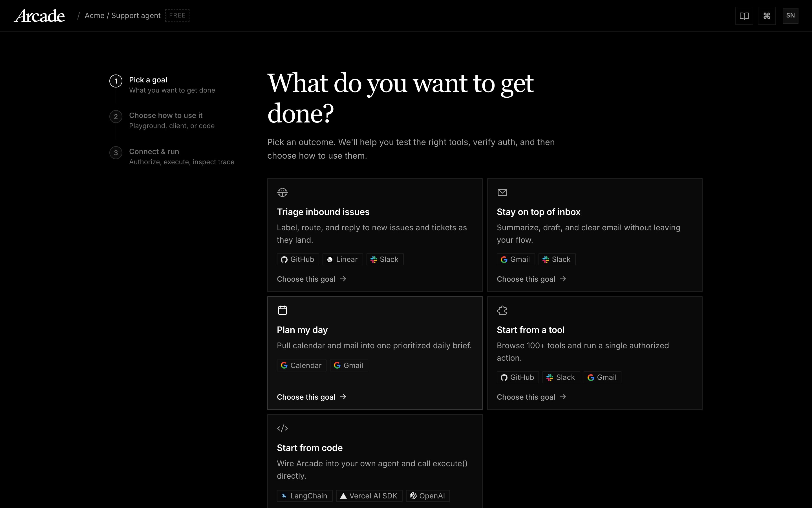
Task: Click the LangChain chip
Action: coord(305,496)
